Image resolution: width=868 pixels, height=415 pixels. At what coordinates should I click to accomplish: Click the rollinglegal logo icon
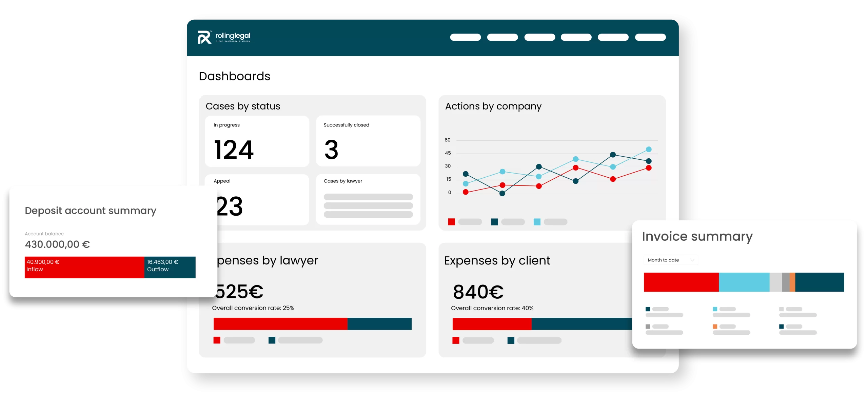click(204, 37)
